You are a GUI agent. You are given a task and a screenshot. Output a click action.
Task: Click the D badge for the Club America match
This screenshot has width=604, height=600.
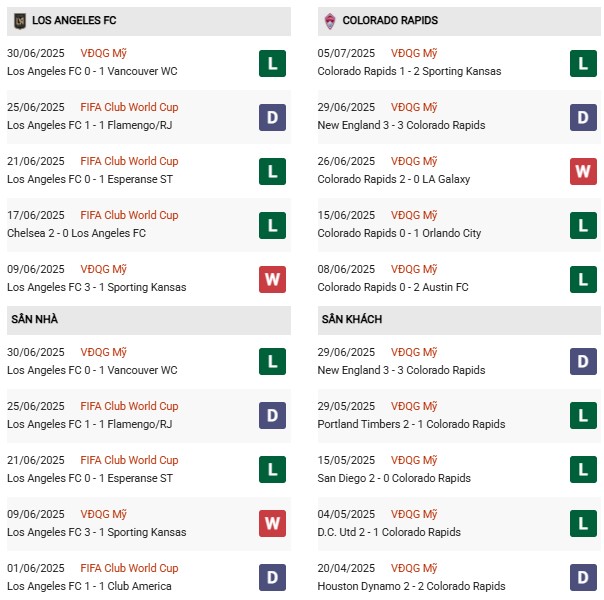(x=272, y=578)
